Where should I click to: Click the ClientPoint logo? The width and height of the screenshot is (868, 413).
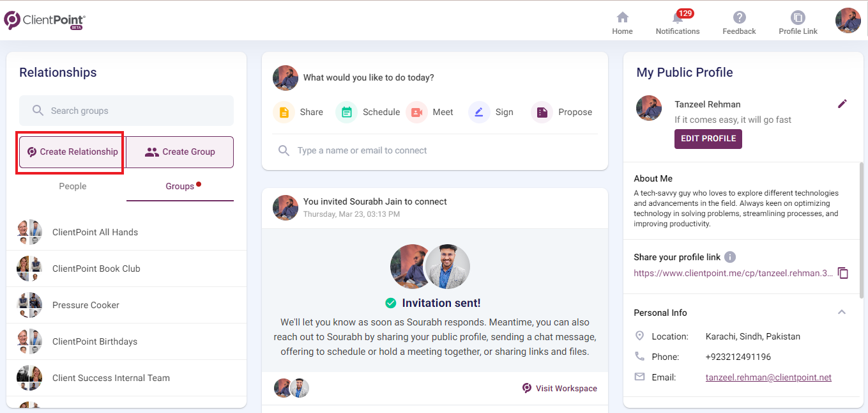45,20
